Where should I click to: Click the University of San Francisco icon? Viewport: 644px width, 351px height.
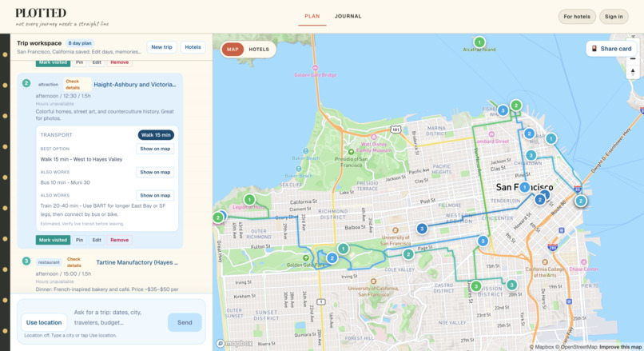click(x=395, y=230)
